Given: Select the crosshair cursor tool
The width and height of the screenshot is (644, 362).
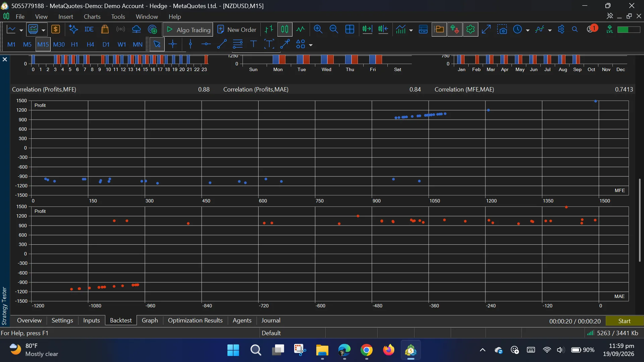Looking at the screenshot, I should [x=173, y=44].
